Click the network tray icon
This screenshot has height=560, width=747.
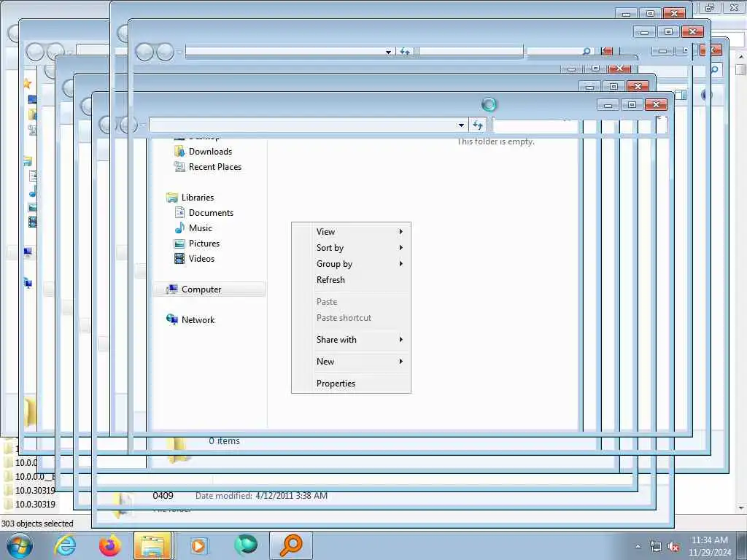[656, 547]
